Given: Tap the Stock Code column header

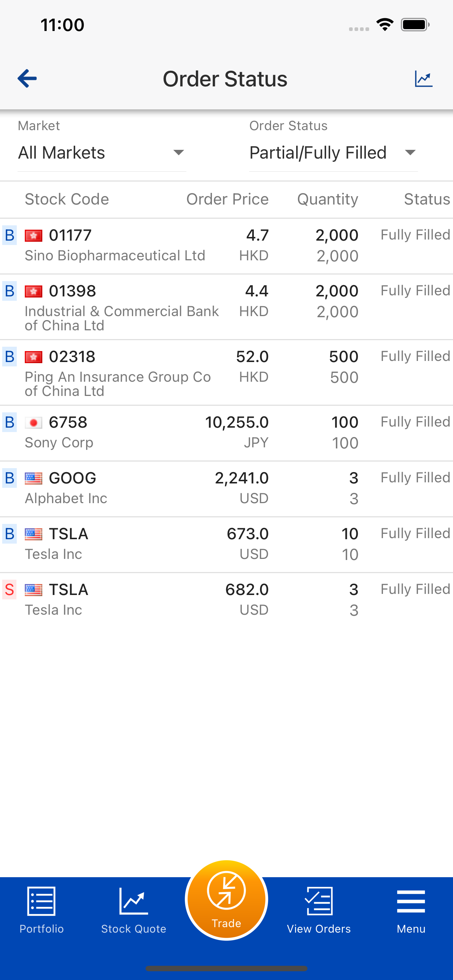Looking at the screenshot, I should [67, 199].
